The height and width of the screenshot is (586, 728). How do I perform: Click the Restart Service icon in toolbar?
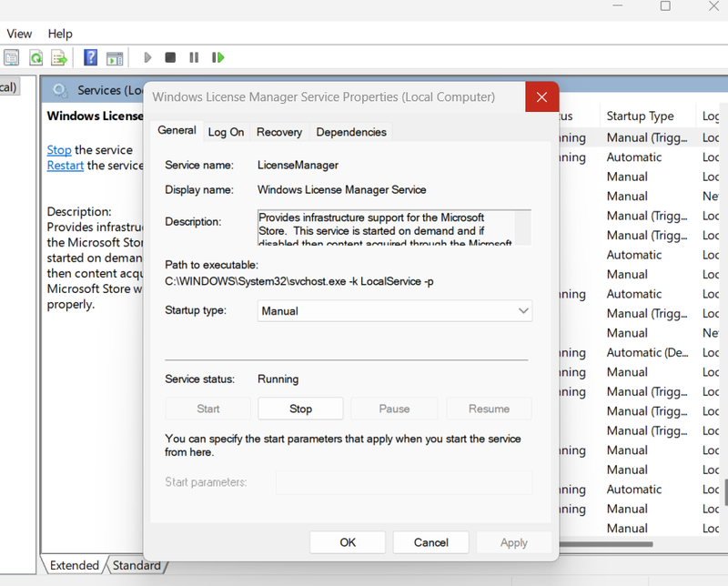click(x=217, y=57)
